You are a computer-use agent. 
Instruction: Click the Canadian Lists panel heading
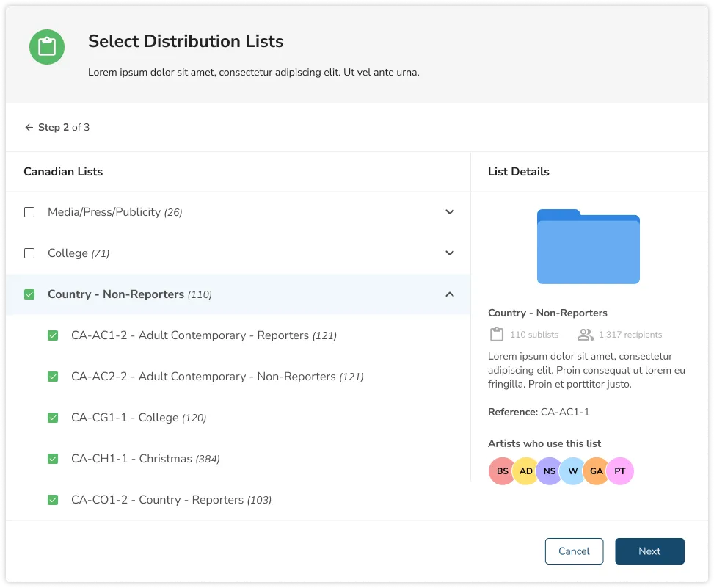click(x=63, y=172)
